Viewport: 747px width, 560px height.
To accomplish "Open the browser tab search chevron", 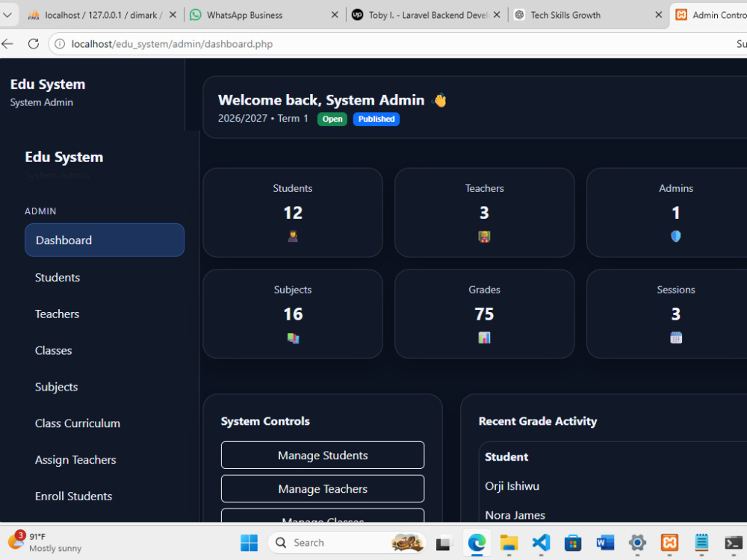I will [7, 15].
